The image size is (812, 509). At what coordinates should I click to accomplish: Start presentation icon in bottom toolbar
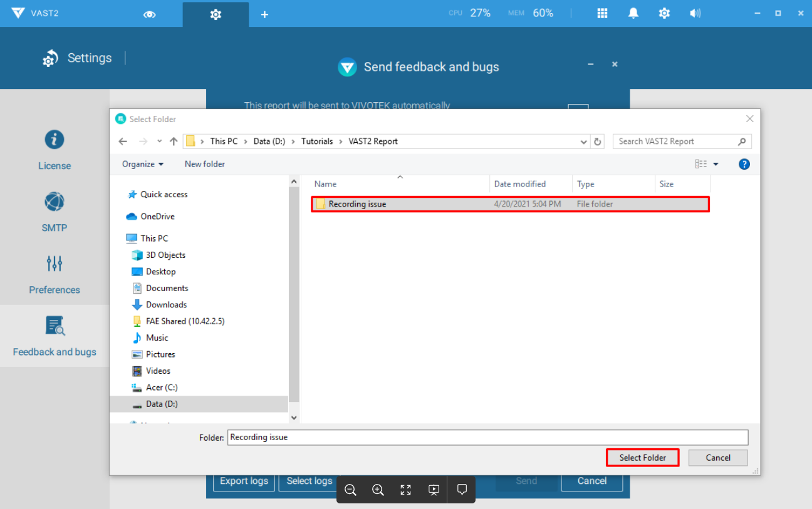(x=434, y=490)
